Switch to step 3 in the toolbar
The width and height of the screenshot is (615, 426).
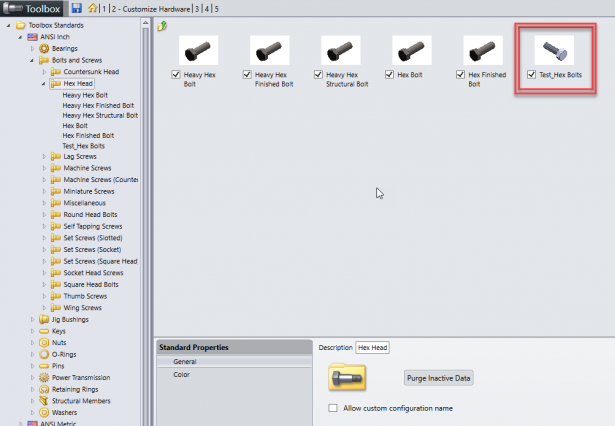coord(197,9)
